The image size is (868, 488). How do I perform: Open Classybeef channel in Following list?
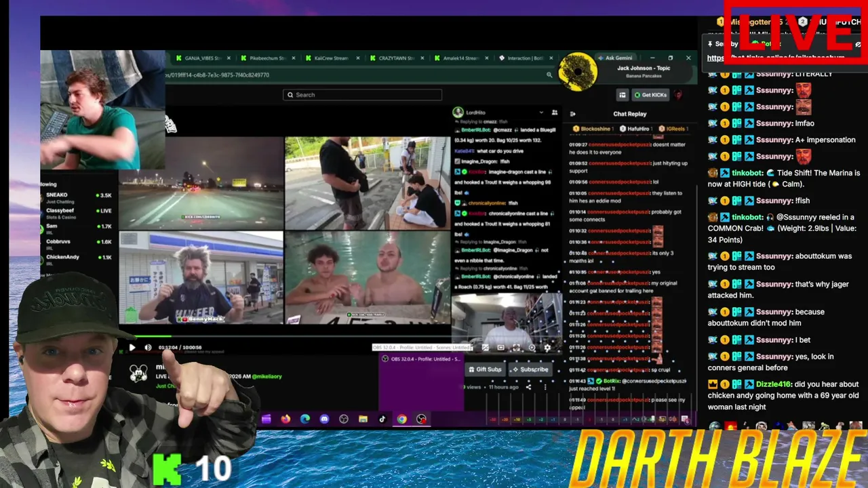(78, 213)
